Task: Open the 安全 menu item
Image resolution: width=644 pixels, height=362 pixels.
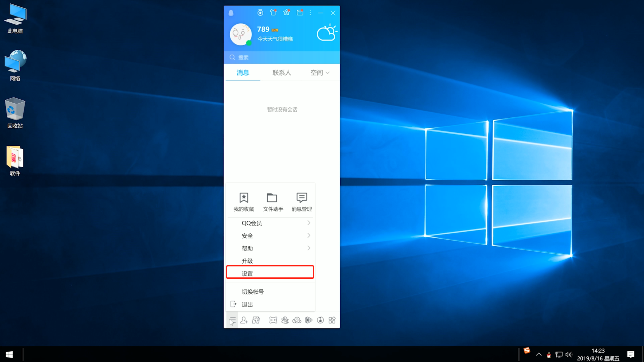Action: tap(270, 236)
